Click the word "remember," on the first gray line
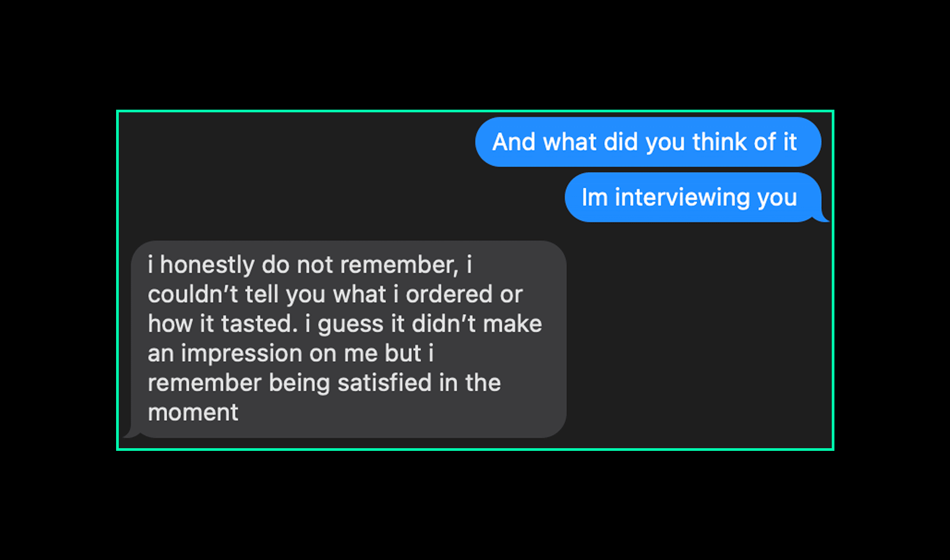The image size is (950, 560). click(x=399, y=265)
